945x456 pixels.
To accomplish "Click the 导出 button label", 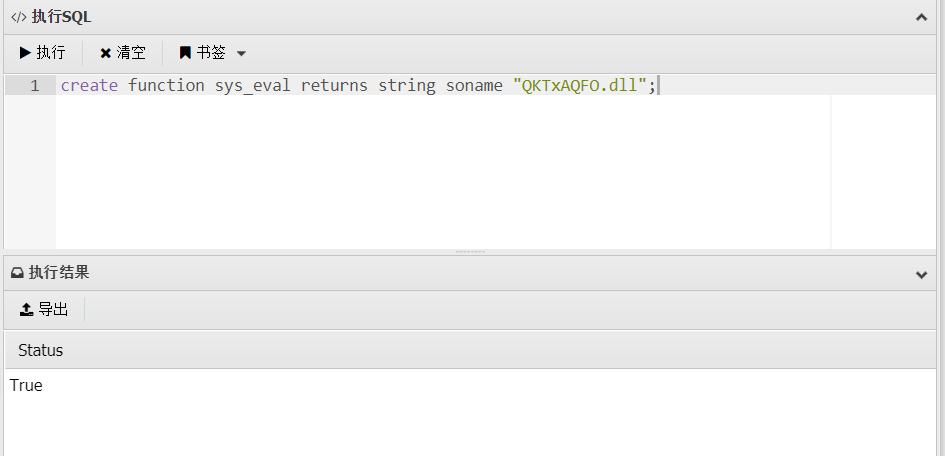I will [53, 310].
